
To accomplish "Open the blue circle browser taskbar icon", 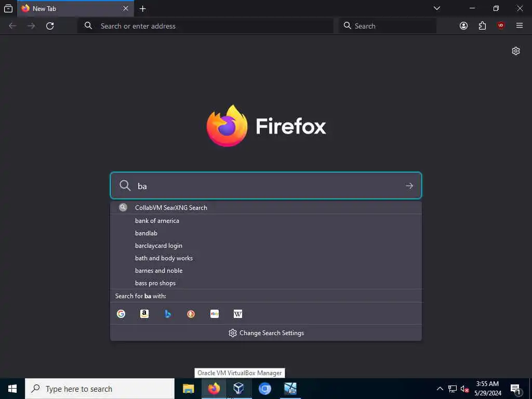I will (x=264, y=389).
